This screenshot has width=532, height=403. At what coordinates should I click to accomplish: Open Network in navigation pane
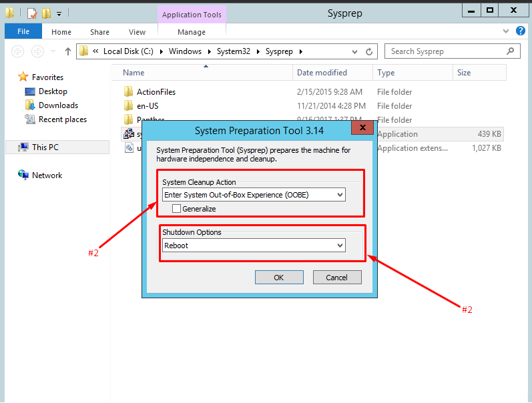[47, 175]
